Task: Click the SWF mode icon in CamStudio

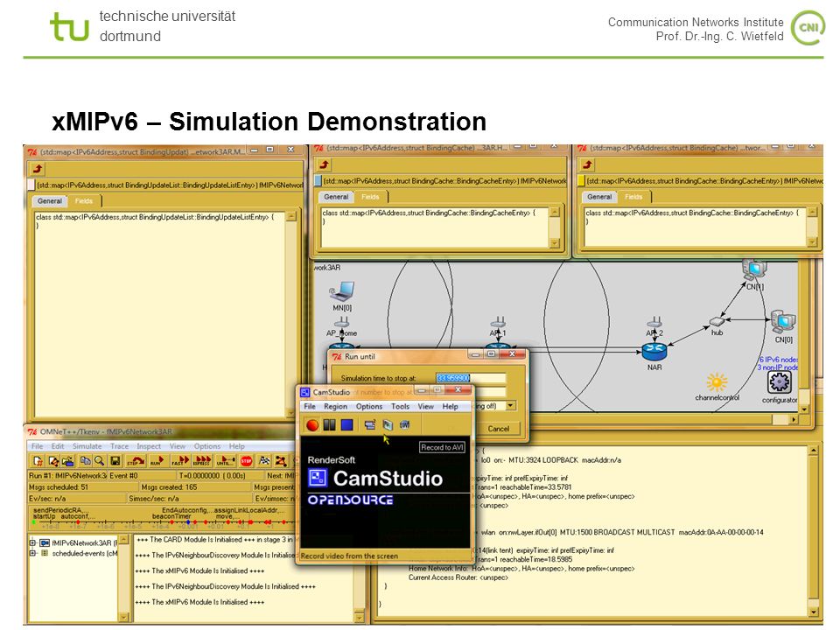Action: (x=404, y=425)
